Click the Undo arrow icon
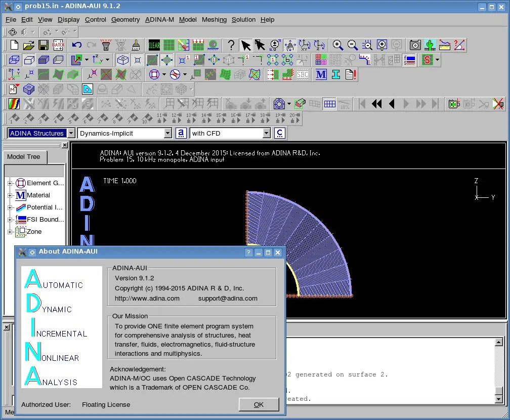The width and height of the screenshot is (510, 420). point(77,45)
